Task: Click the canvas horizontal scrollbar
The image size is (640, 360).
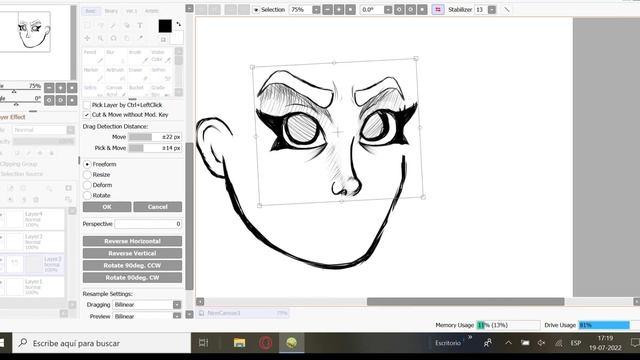Action: click(465, 302)
